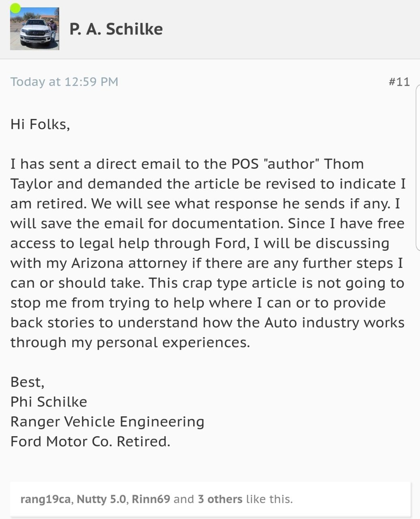Click the Ranger Vehicle Engineering signature line
420x519 pixels.
point(107,422)
